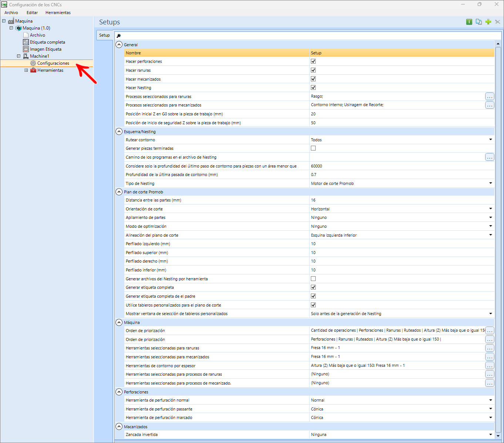Open Zancada invertida dropdown
This screenshot has height=443, width=504.
(491, 434)
